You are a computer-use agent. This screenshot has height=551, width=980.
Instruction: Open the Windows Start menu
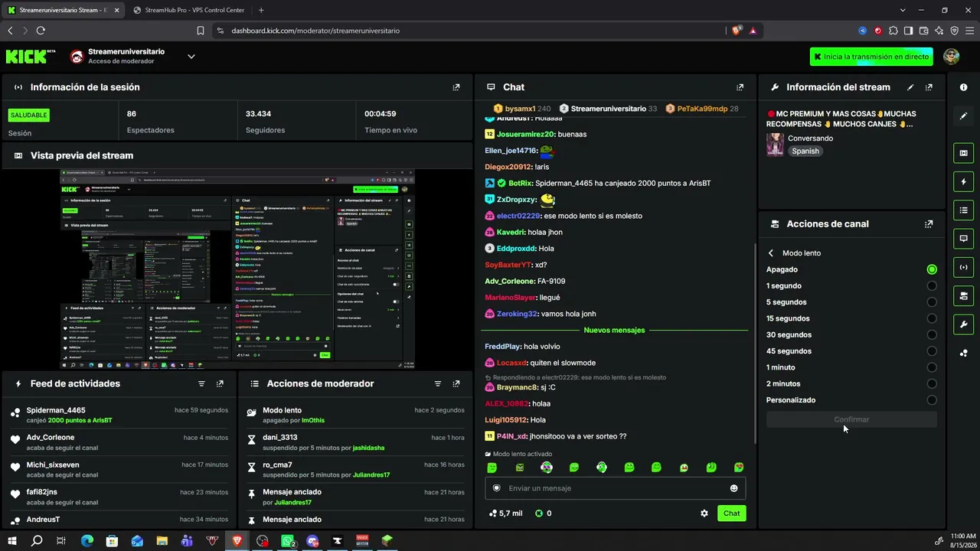coord(12,541)
